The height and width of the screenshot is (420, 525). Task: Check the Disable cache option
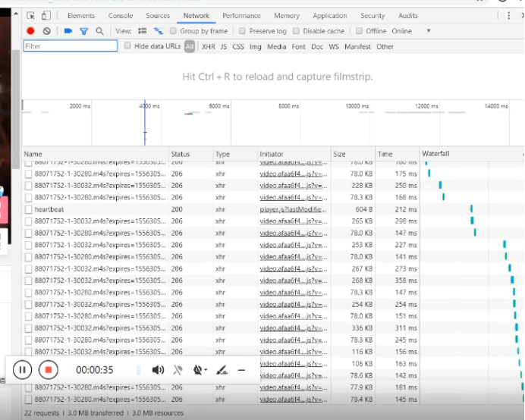[296, 31]
